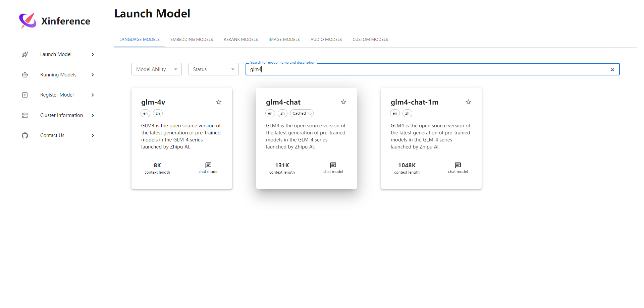Click the Cached chip on glm4-chat card
Viewport: 644px width, 308px height.
(x=302, y=113)
